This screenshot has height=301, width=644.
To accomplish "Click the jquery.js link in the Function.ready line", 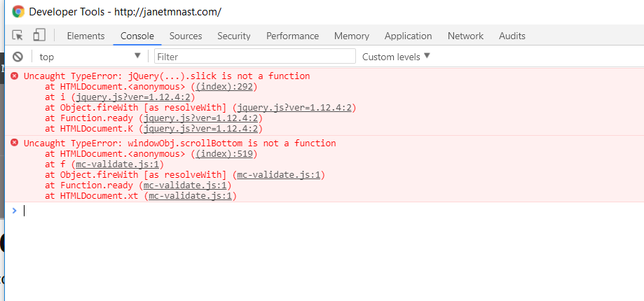I will (x=200, y=118).
